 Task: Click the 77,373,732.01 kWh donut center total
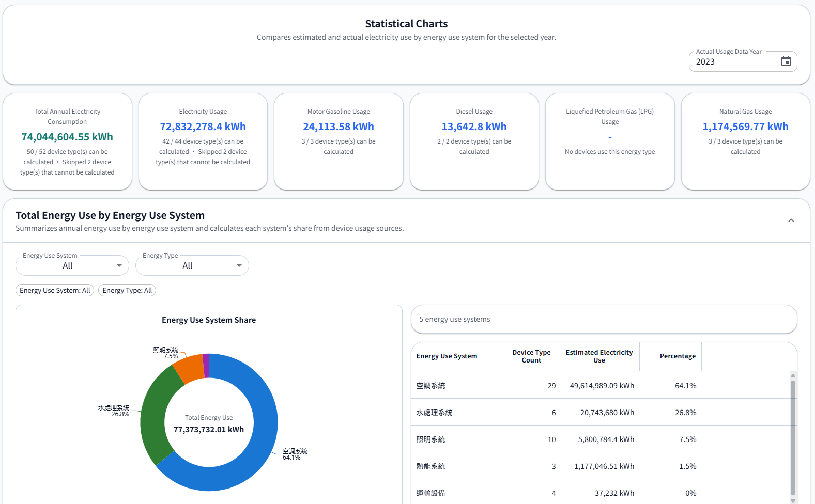point(209,430)
